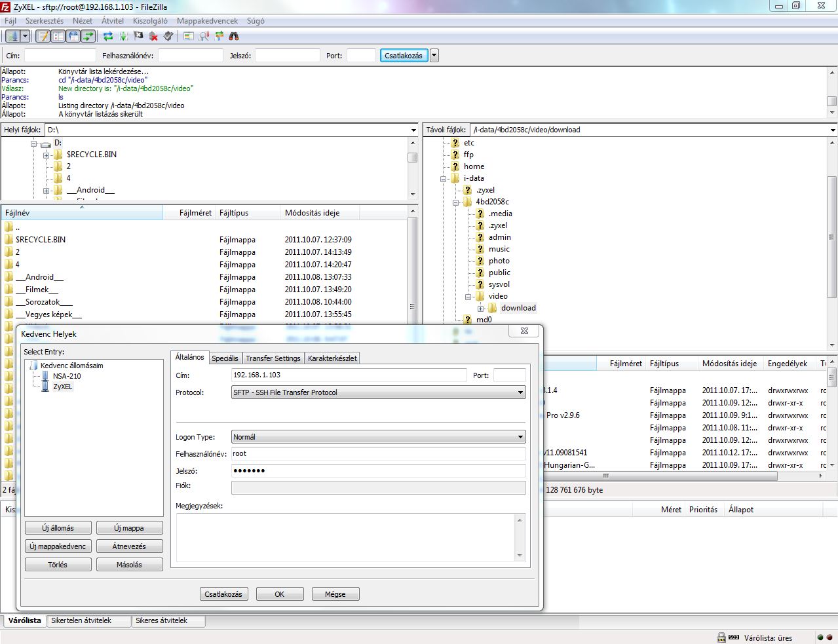The image size is (838, 644).
Task: Click the Megjegyzések notes text area
Action: click(351, 537)
